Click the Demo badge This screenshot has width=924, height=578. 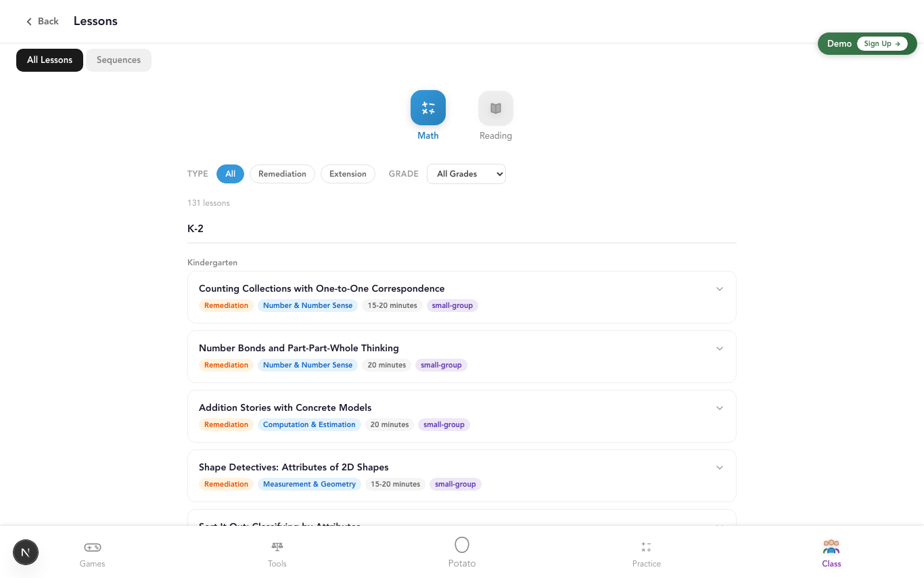(839, 43)
